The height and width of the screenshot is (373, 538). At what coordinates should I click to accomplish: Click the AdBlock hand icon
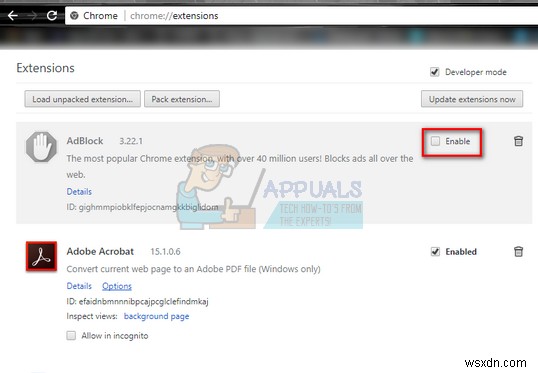coord(41,147)
